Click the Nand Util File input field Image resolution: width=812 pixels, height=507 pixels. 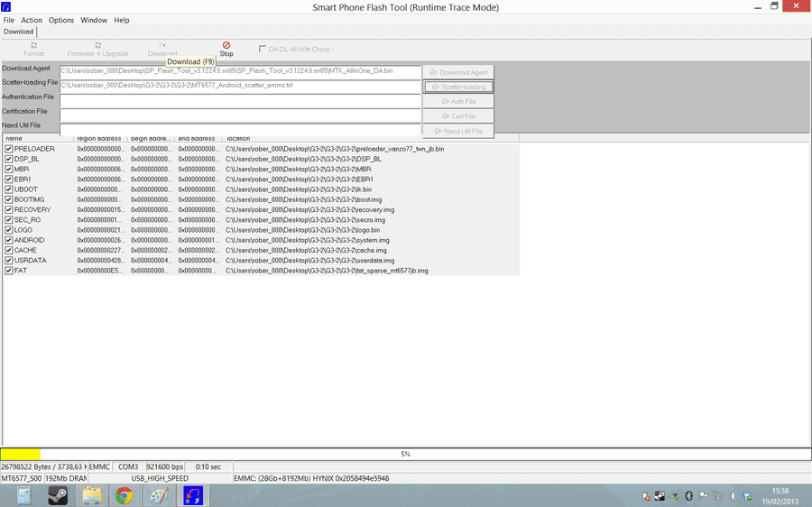[x=240, y=128]
